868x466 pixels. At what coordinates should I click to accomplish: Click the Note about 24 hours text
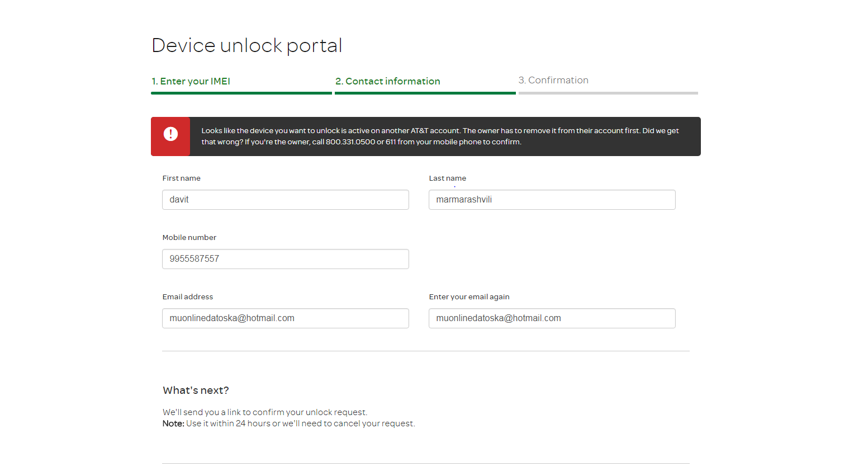click(288, 423)
